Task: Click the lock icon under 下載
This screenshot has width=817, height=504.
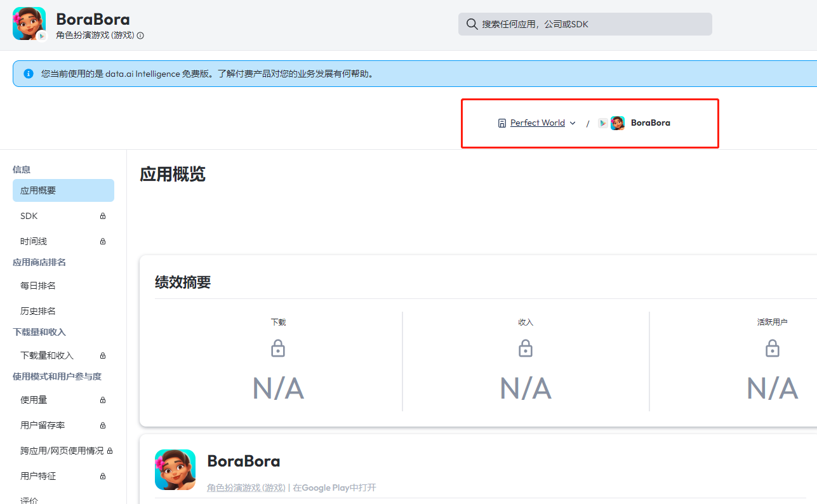Action: pyautogui.click(x=278, y=348)
